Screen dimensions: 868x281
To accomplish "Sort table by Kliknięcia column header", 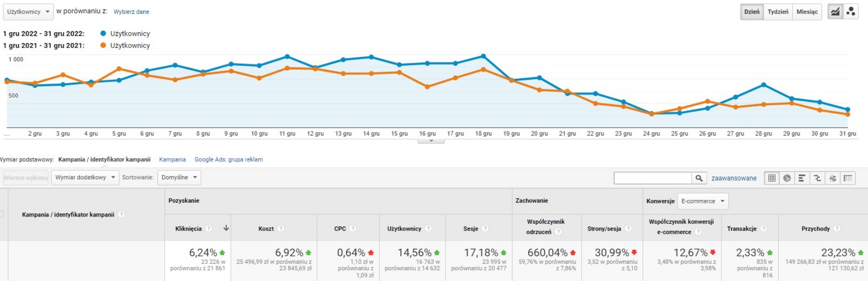I will pos(188,228).
